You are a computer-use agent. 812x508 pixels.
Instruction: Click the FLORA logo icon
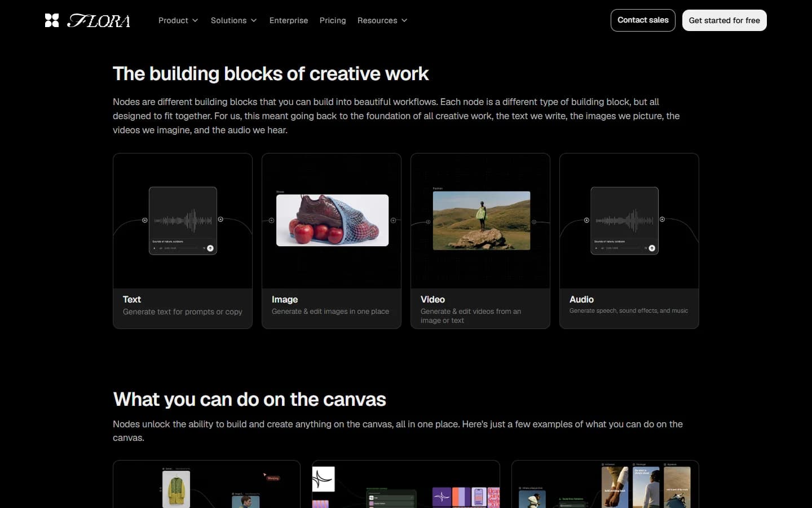[52, 20]
